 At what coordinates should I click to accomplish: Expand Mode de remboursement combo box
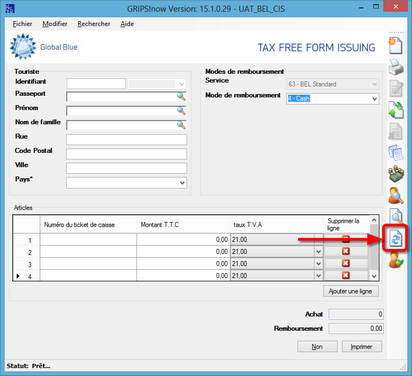point(374,99)
